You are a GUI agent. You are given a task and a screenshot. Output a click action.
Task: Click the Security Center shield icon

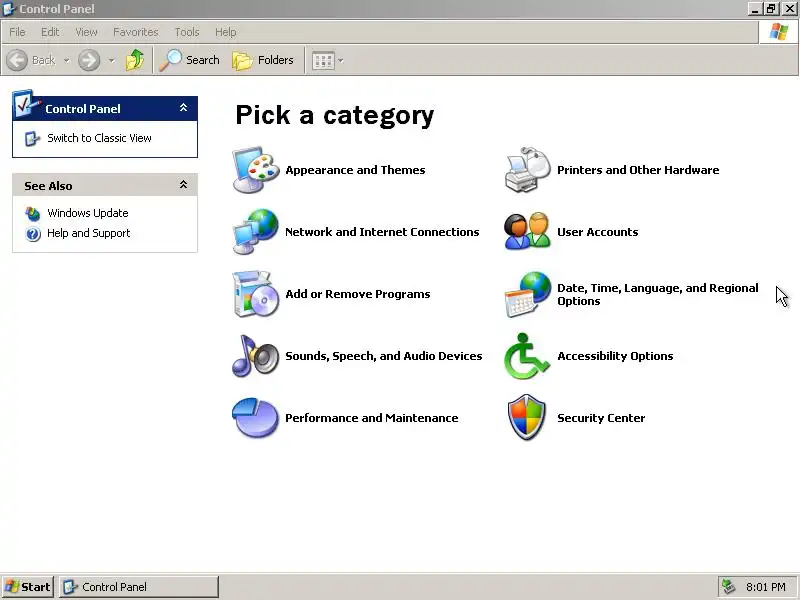527,417
